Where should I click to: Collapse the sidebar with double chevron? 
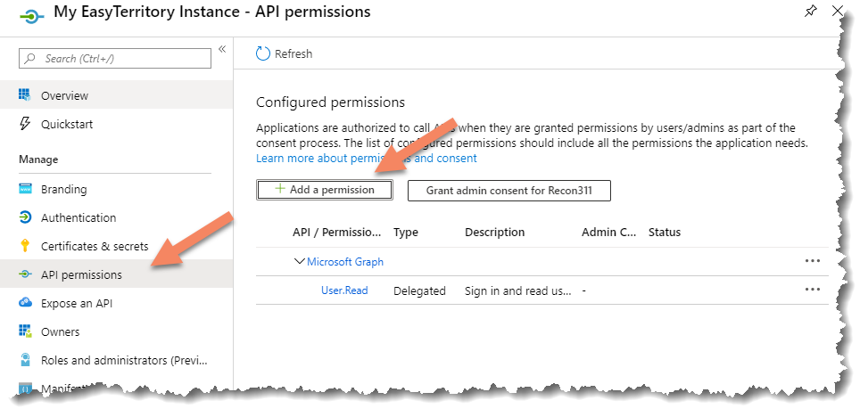click(x=222, y=49)
